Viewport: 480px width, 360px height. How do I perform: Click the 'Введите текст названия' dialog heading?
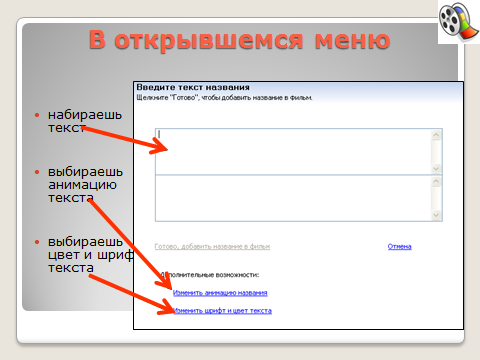tap(193, 87)
